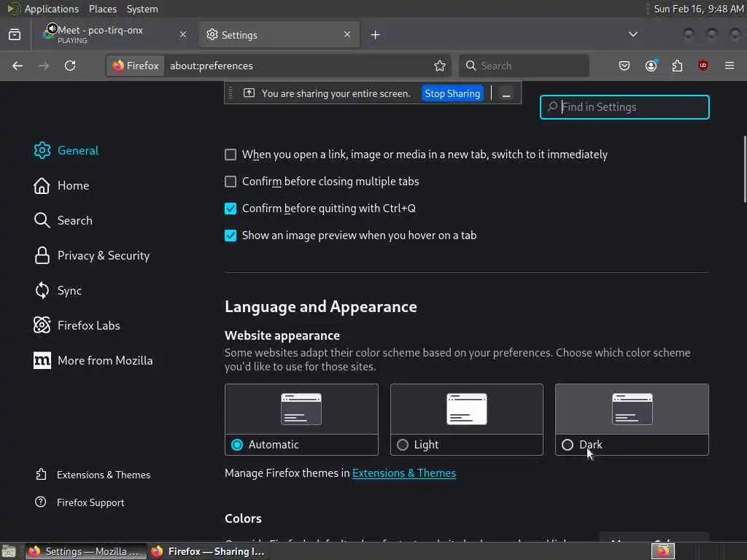Enable switch to new tab immediately checkbox
The width and height of the screenshot is (747, 560).
pos(231,155)
